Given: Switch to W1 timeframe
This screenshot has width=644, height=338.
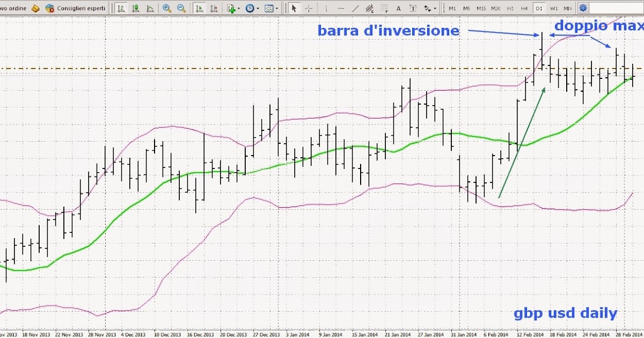Looking at the screenshot, I should point(553,8).
